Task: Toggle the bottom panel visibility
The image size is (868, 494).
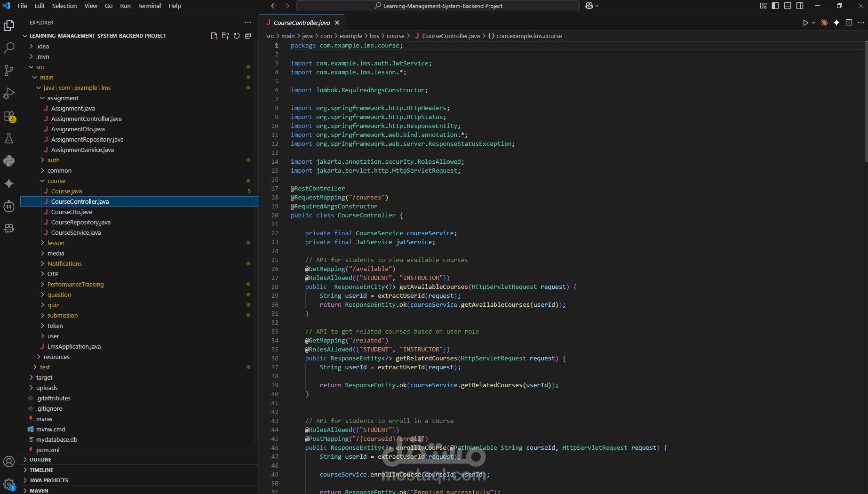Action: 788,6
